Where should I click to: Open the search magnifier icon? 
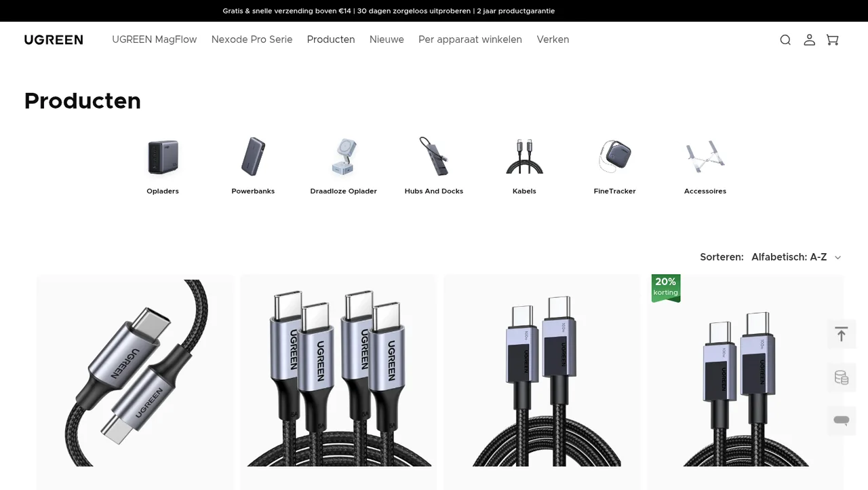click(785, 40)
